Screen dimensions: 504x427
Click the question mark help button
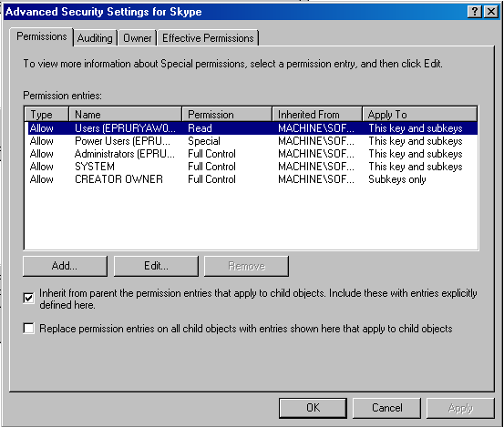point(475,12)
